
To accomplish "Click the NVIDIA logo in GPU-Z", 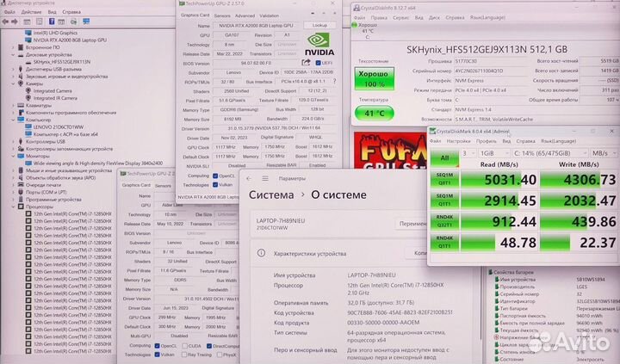I will (319, 45).
